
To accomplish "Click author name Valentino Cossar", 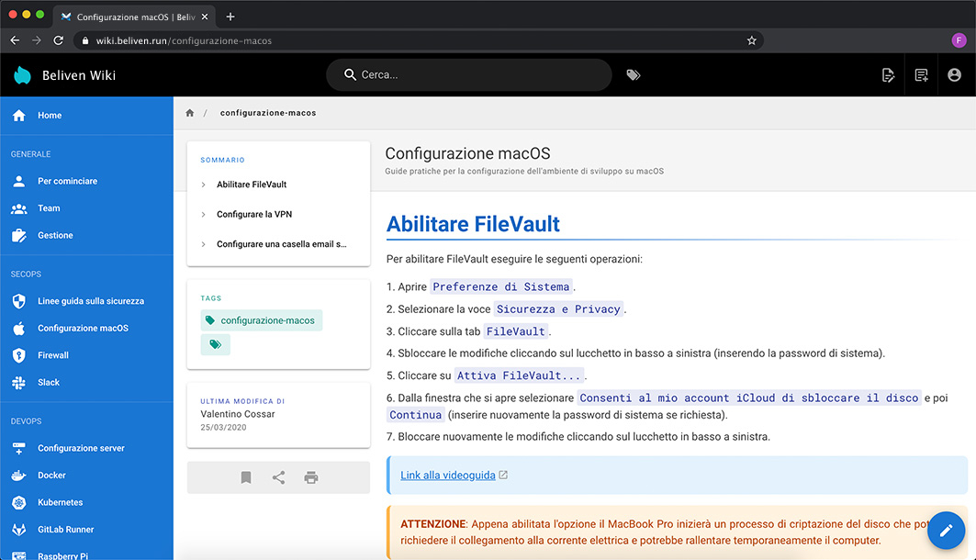I will pos(238,414).
